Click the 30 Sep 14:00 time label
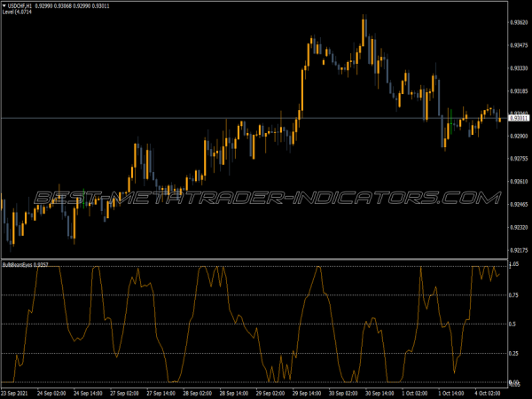This screenshot has width=532, height=399. pyautogui.click(x=379, y=394)
